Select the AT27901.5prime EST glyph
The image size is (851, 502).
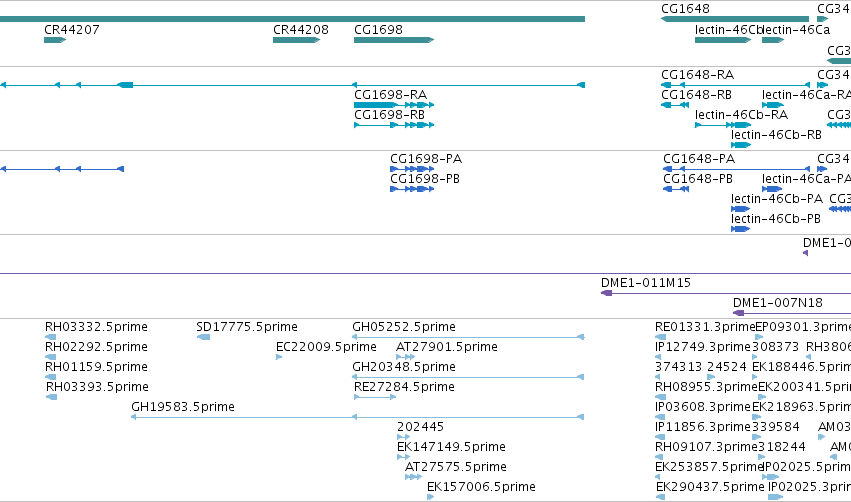(x=405, y=357)
